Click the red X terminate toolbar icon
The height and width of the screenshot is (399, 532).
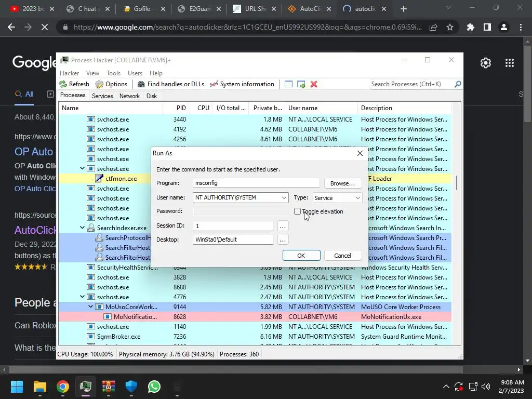tap(314, 84)
